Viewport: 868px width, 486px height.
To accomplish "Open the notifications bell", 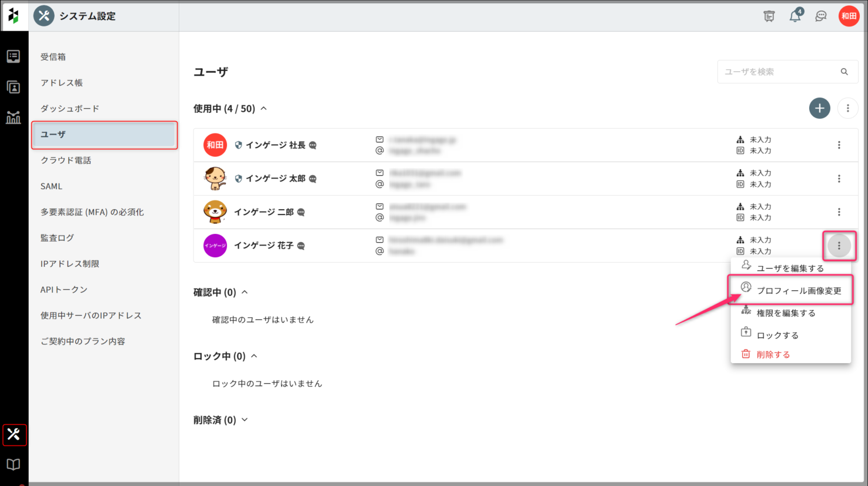I will (795, 16).
